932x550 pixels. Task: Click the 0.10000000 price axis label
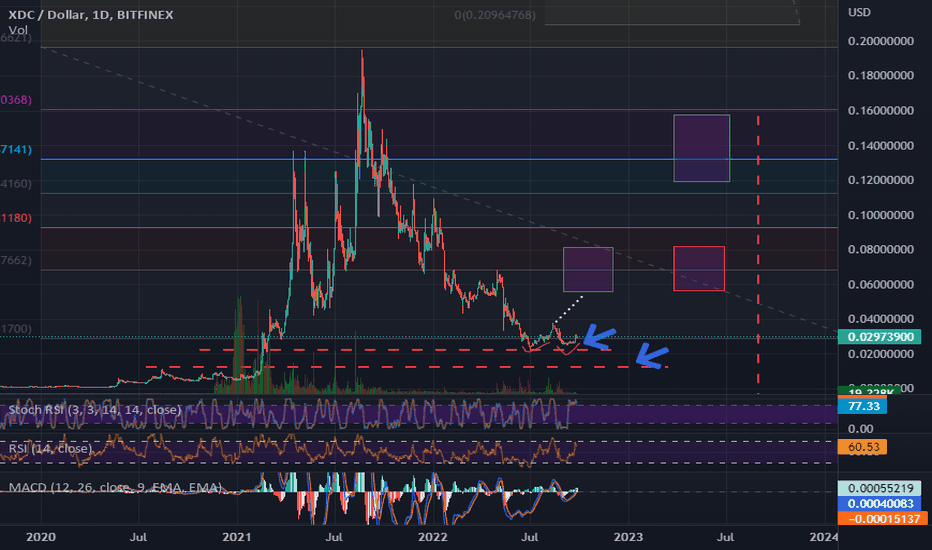point(881,215)
